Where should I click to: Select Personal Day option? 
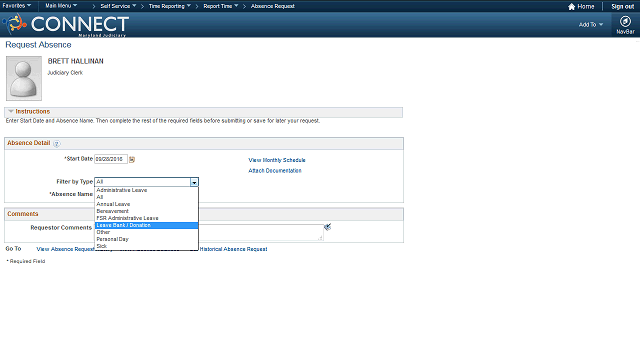click(x=146, y=239)
